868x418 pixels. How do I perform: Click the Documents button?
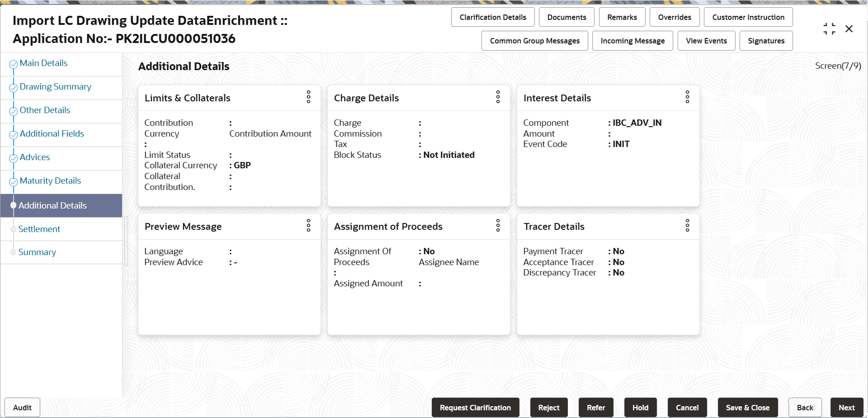[566, 17]
